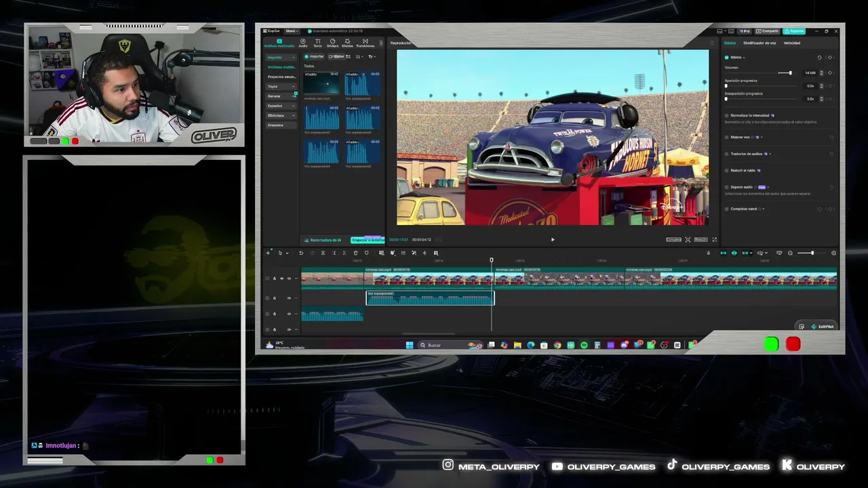Open the player panel menu icon
This screenshot has width=868, height=488.
point(711,43)
